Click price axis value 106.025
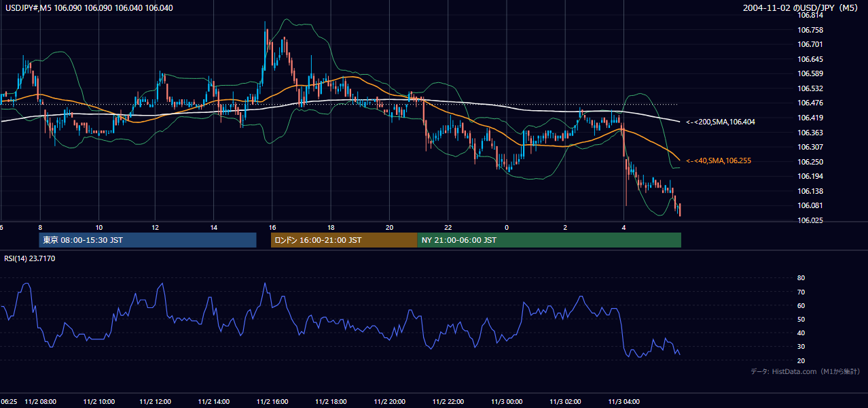This screenshot has height=408, width=868. point(810,220)
